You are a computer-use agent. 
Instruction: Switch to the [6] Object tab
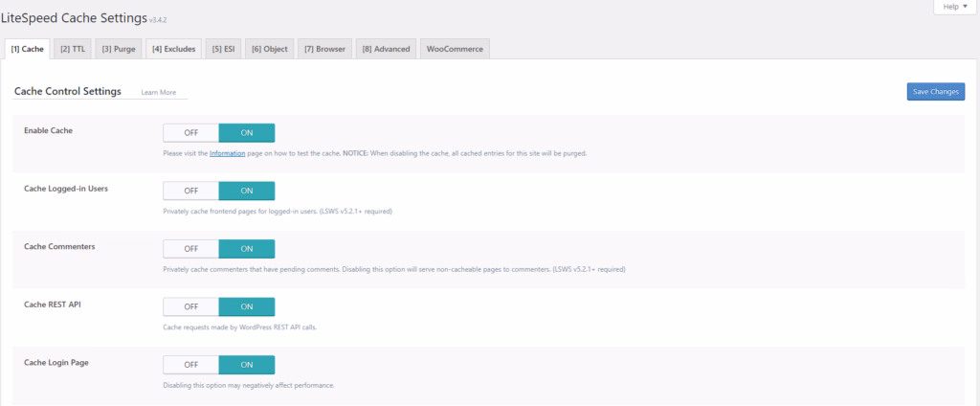click(x=270, y=49)
